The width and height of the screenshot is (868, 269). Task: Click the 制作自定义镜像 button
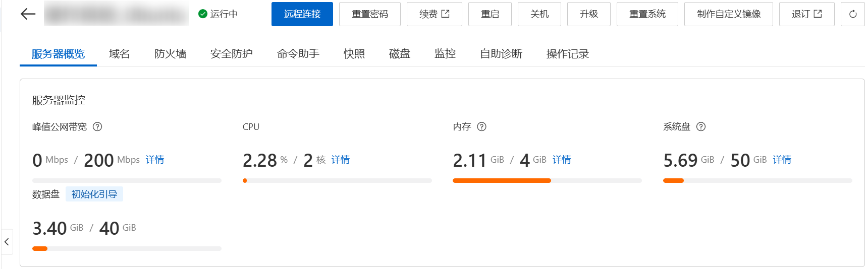click(x=728, y=14)
